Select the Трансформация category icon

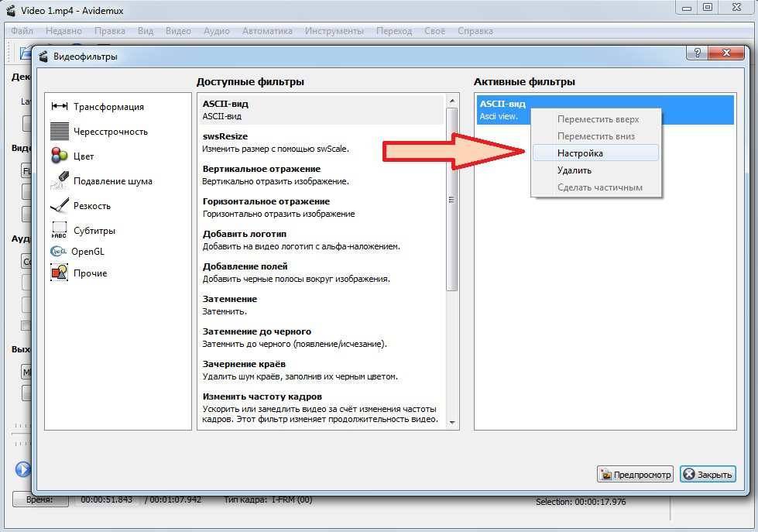point(60,107)
